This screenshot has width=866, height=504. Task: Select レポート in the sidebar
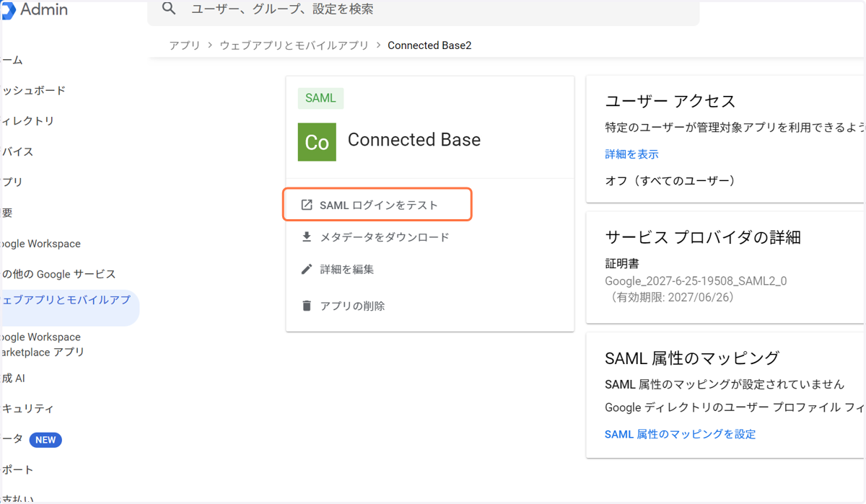17,470
